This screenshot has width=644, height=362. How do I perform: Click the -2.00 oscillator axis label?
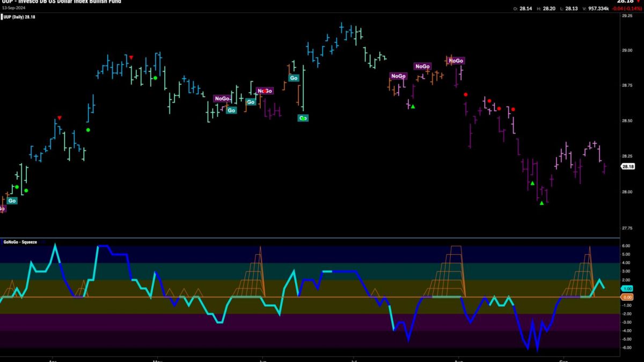[x=627, y=314]
